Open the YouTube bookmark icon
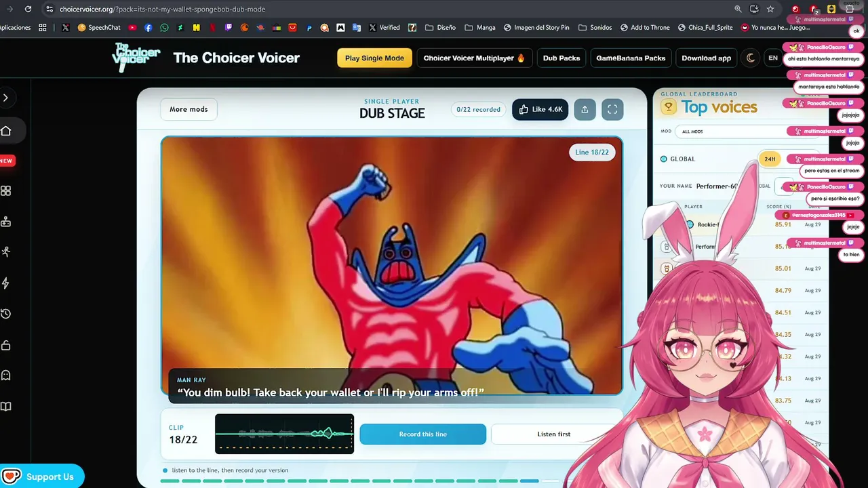This screenshot has height=488, width=868. click(132, 28)
